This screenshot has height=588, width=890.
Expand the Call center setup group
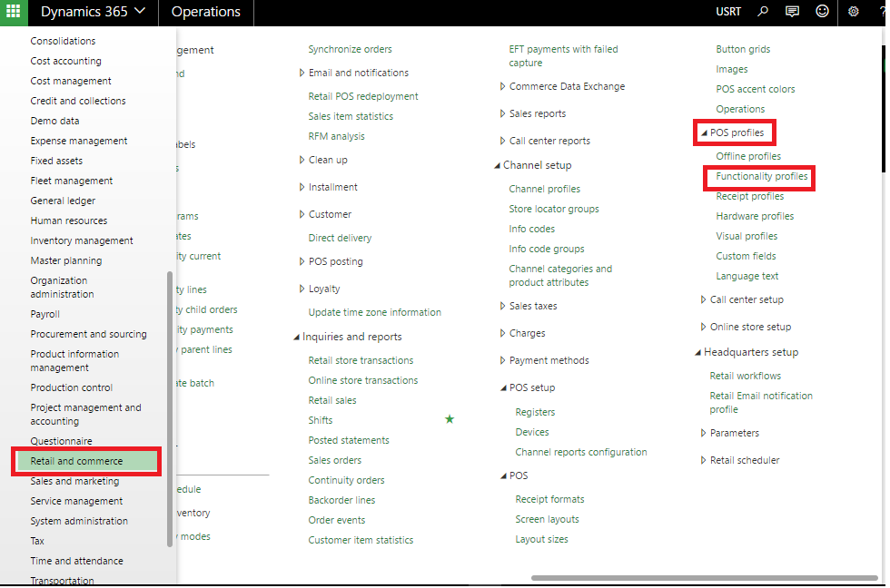[x=703, y=300]
